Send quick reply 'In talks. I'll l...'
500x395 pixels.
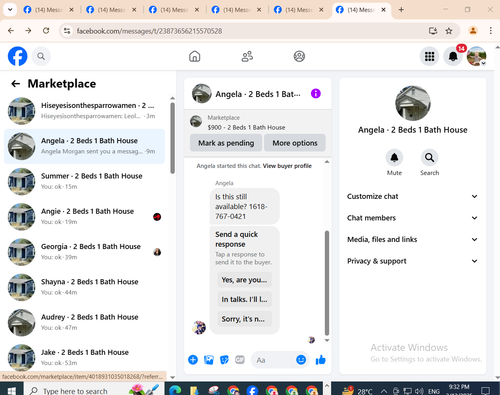[244, 299]
